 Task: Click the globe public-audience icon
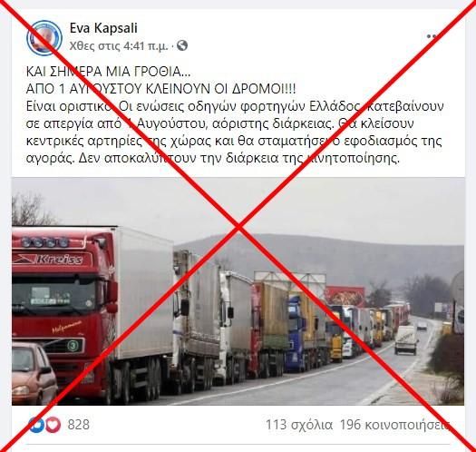[x=182, y=45]
